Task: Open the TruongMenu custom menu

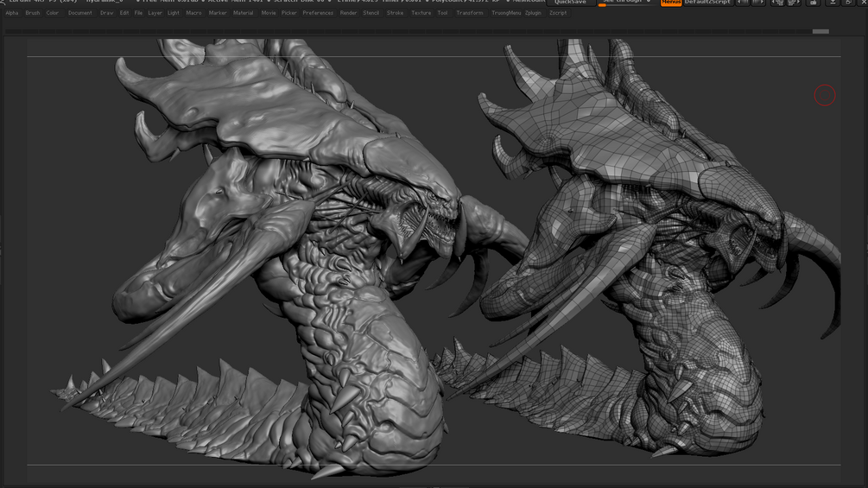Action: pyautogui.click(x=506, y=13)
